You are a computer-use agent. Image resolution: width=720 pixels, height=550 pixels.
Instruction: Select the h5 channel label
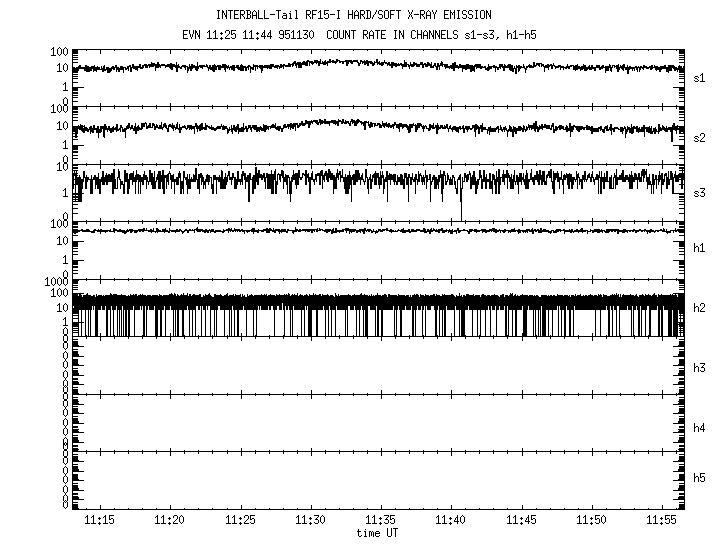tap(700, 478)
